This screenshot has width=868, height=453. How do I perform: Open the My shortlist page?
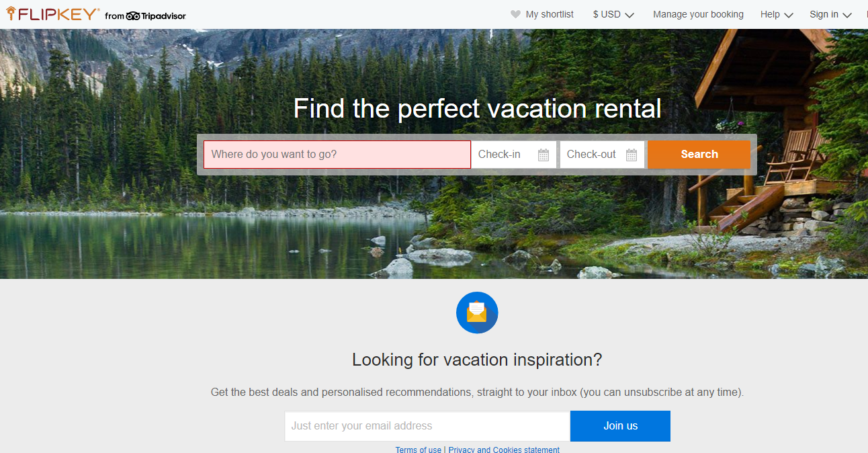pos(550,14)
